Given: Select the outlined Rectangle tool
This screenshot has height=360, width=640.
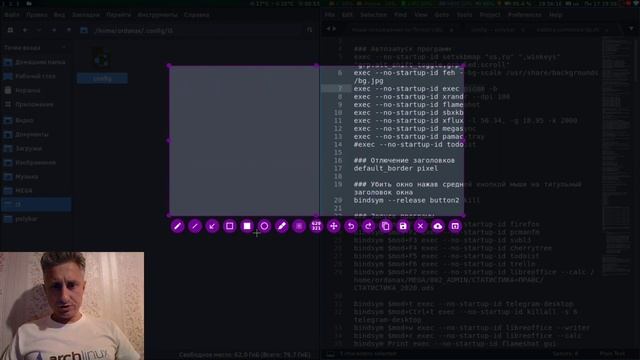Looking at the screenshot, I should (230, 226).
